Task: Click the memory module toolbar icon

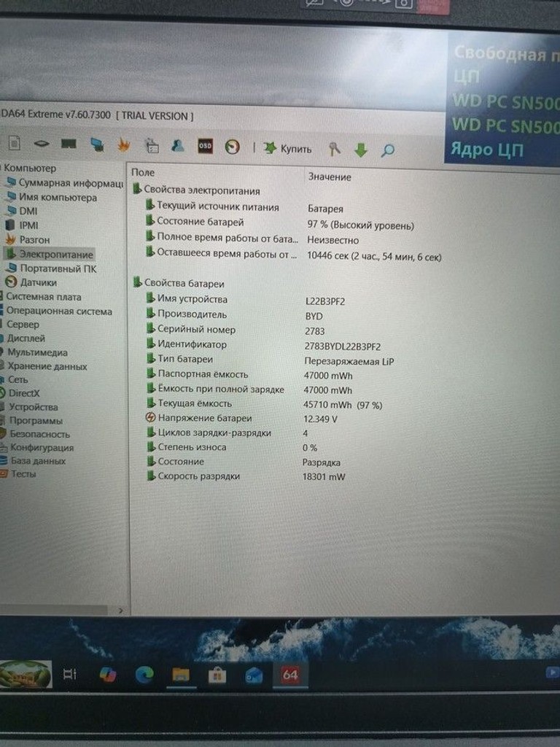Action: coord(69,144)
